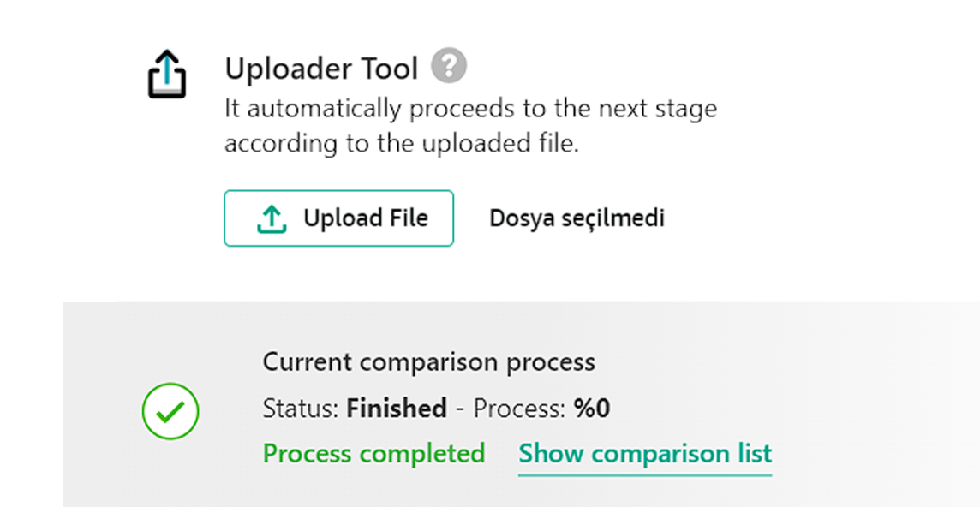Click the help question mark icon
This screenshot has width=980, height=507.
[x=449, y=66]
